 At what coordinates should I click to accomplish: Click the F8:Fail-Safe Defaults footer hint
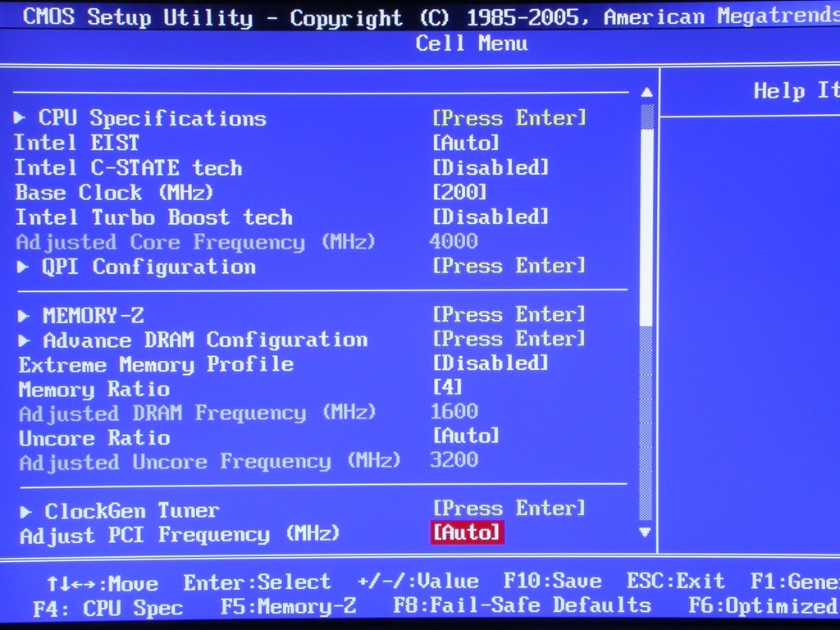[x=523, y=605]
